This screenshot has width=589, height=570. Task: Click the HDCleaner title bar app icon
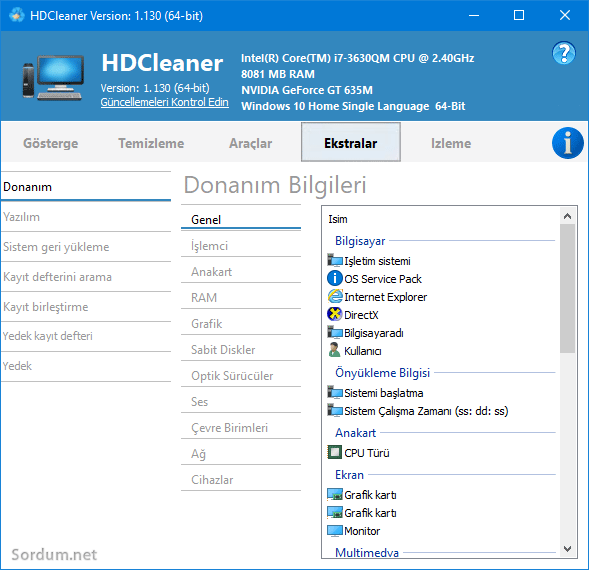coord(17,15)
